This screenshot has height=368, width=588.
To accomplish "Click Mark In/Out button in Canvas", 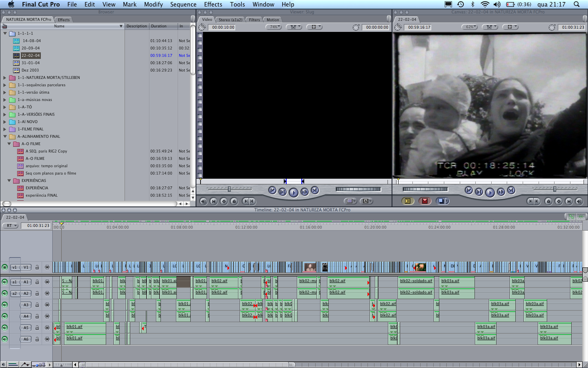I will [534, 201].
